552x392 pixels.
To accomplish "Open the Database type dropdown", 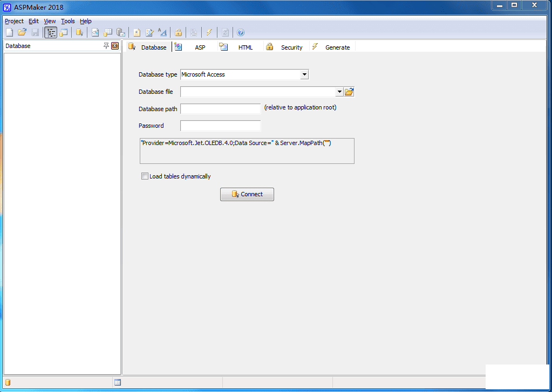I will click(x=304, y=74).
